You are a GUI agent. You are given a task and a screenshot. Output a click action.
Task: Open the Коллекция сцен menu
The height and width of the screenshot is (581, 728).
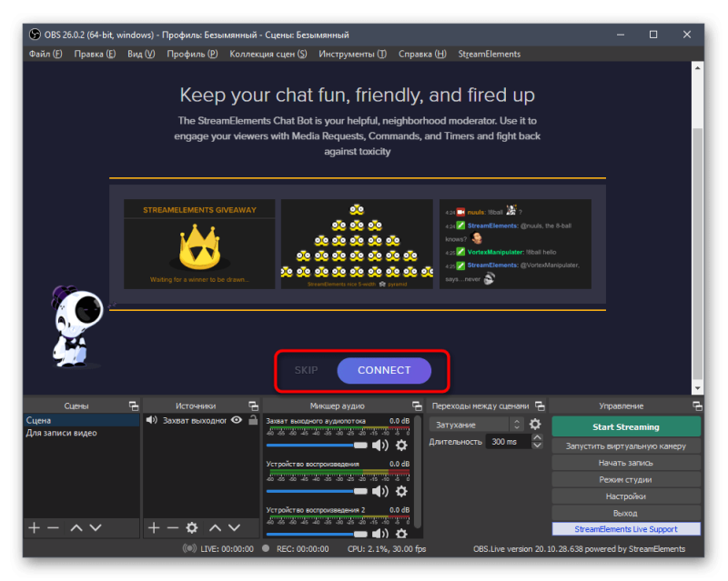click(268, 54)
